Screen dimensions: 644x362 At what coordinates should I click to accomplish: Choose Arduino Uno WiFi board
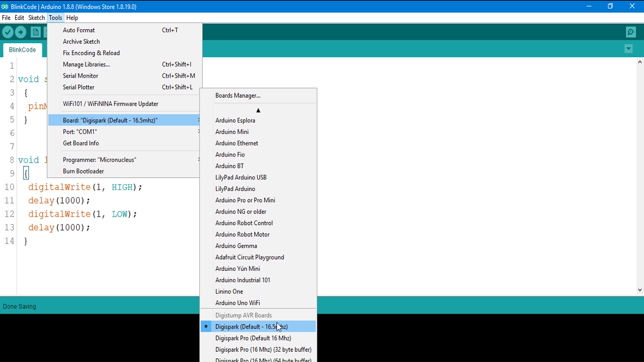(258, 303)
